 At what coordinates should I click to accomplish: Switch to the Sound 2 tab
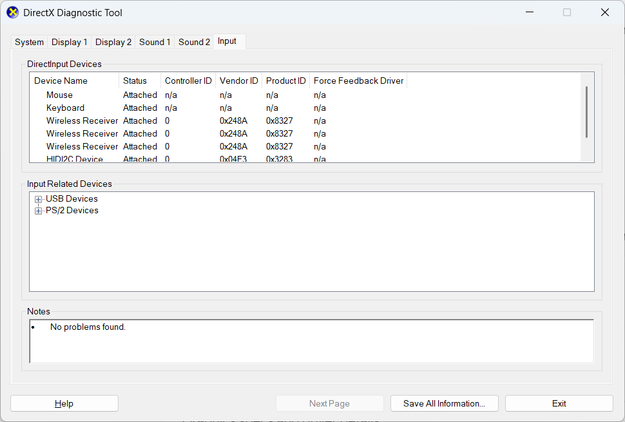[x=194, y=42]
